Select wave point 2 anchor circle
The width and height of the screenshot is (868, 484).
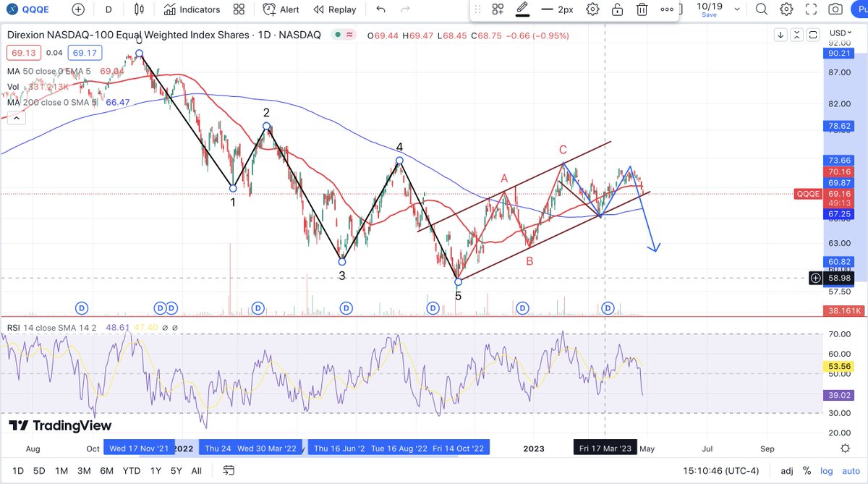click(267, 127)
